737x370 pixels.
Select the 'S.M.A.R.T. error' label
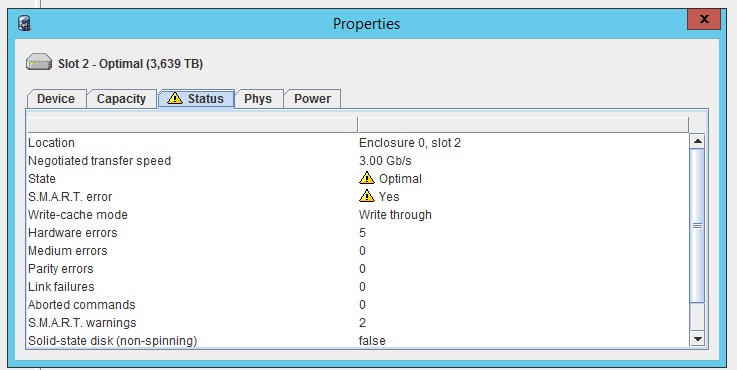70,197
